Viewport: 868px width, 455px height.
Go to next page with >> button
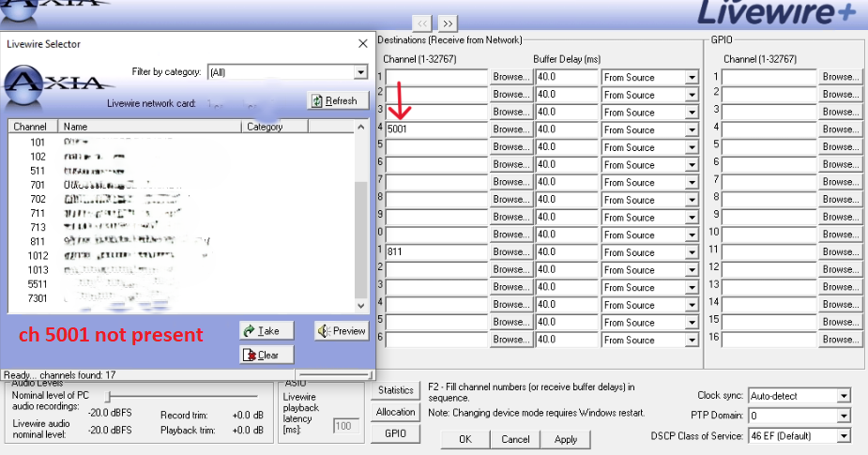click(448, 23)
